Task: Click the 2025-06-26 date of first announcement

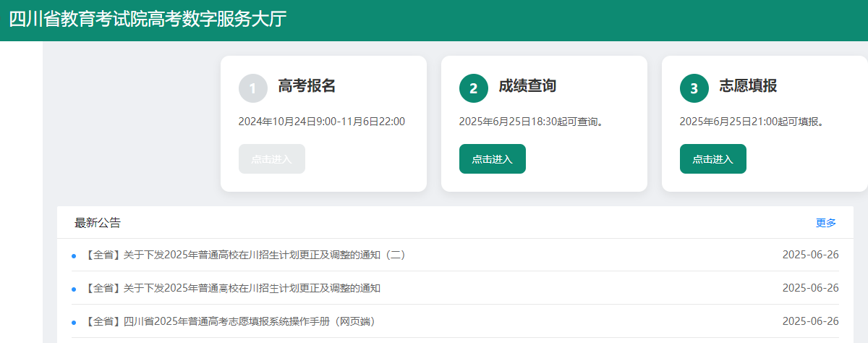Action: (x=810, y=255)
